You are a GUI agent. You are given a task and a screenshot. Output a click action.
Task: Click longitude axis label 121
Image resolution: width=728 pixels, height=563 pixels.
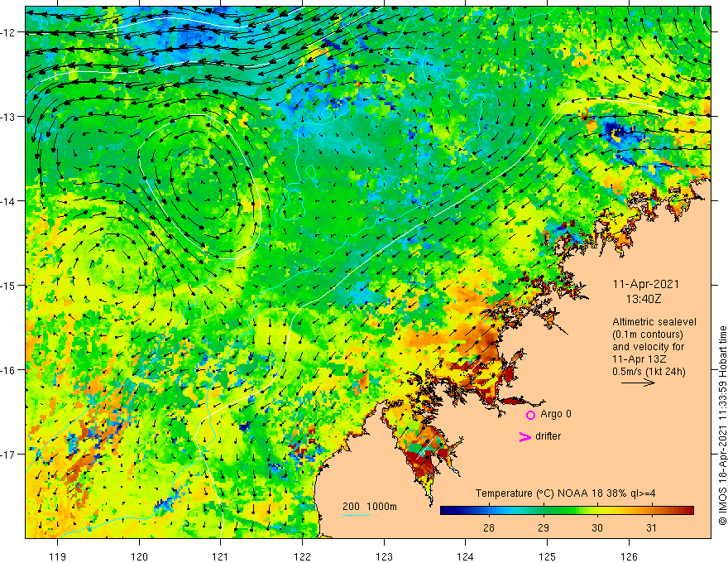pyautogui.click(x=221, y=556)
